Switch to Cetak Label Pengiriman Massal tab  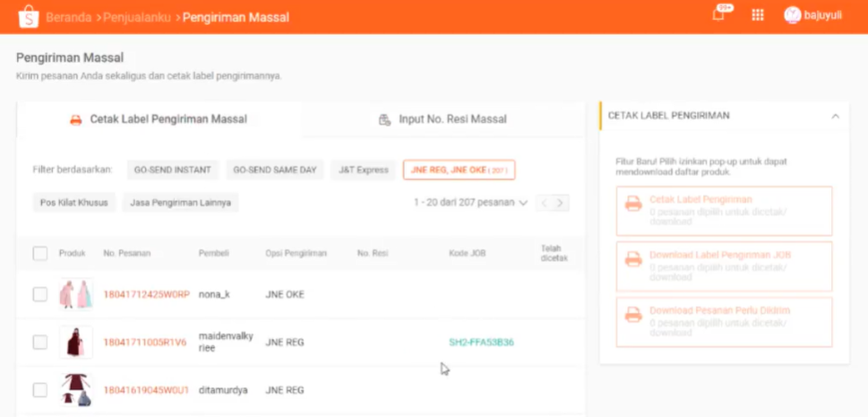pos(159,119)
